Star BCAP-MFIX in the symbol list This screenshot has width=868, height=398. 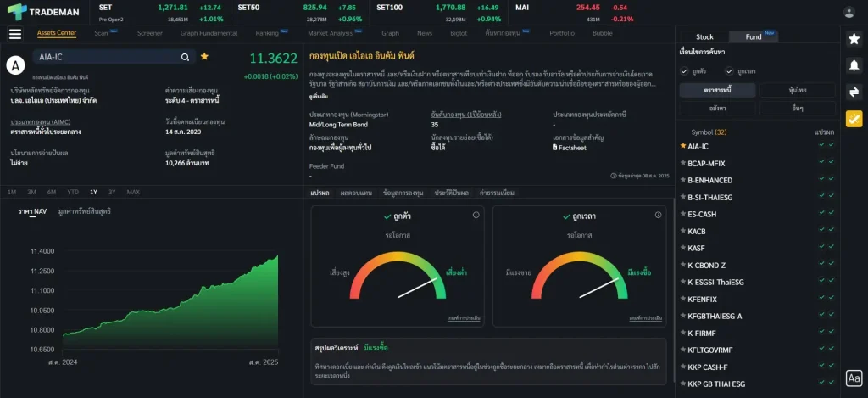(x=683, y=163)
